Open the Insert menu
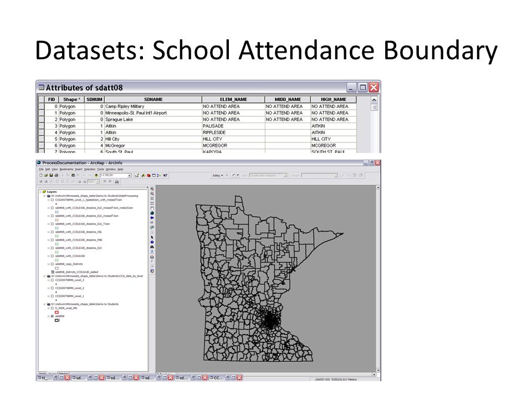 tap(79, 169)
